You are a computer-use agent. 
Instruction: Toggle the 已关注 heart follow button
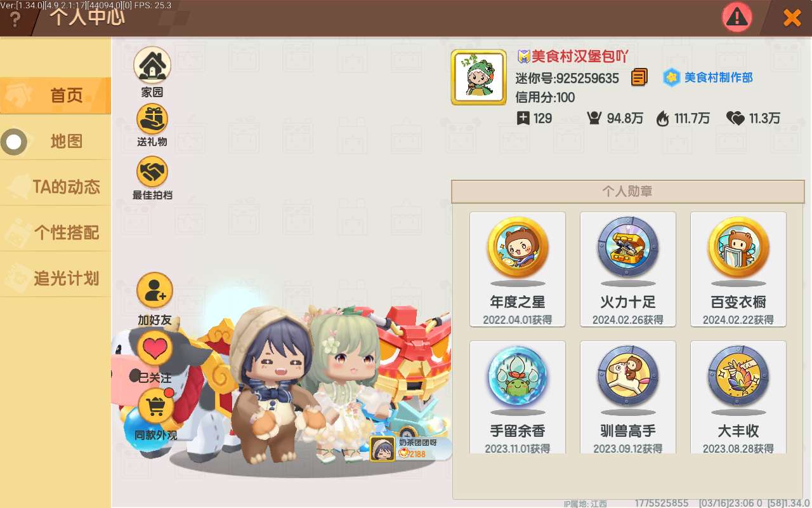pos(155,348)
